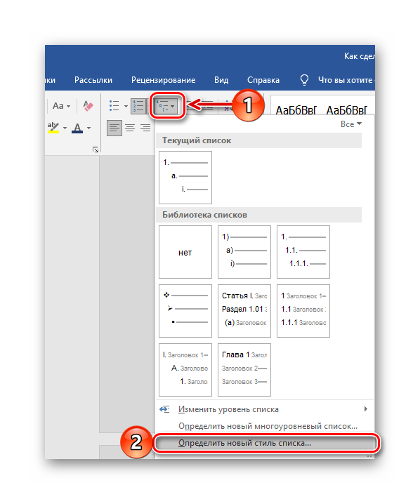This screenshot has width=420, height=504.
Task: Open the multilevel list button
Action: (x=165, y=105)
